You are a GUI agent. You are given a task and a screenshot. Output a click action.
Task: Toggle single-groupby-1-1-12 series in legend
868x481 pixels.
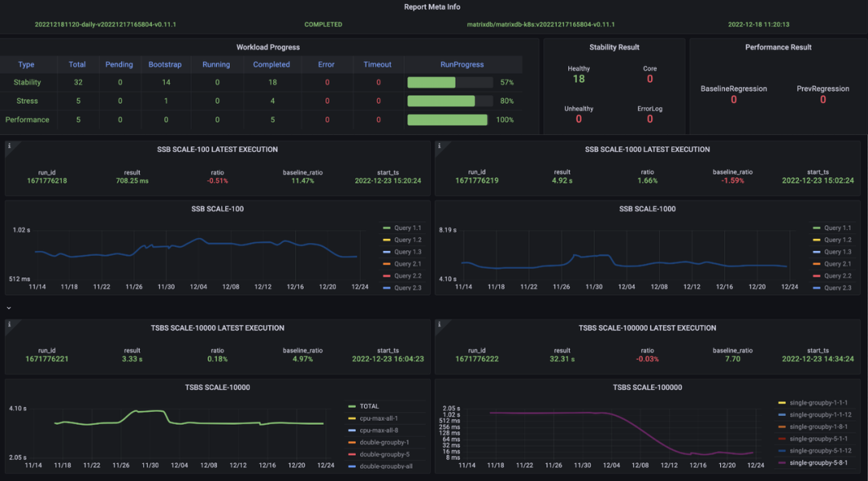821,415
